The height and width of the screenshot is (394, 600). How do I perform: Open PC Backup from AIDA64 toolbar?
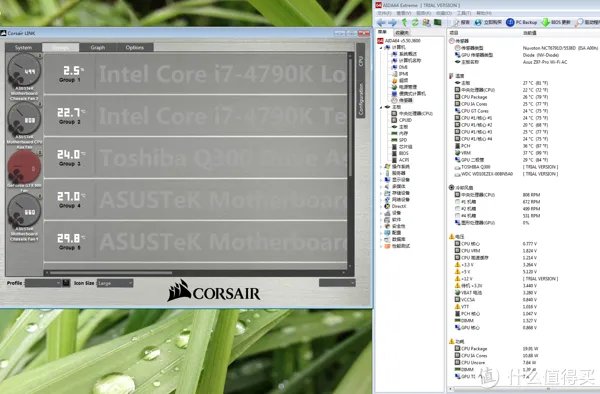(522, 23)
